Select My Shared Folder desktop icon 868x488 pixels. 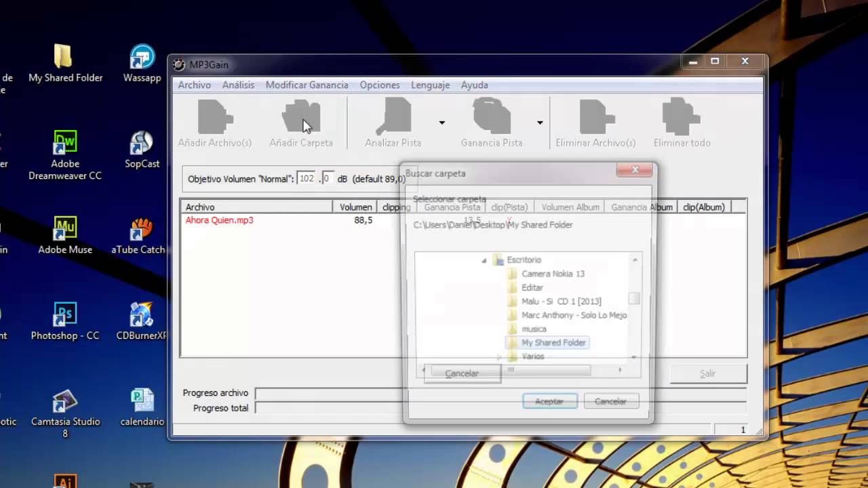click(x=65, y=64)
